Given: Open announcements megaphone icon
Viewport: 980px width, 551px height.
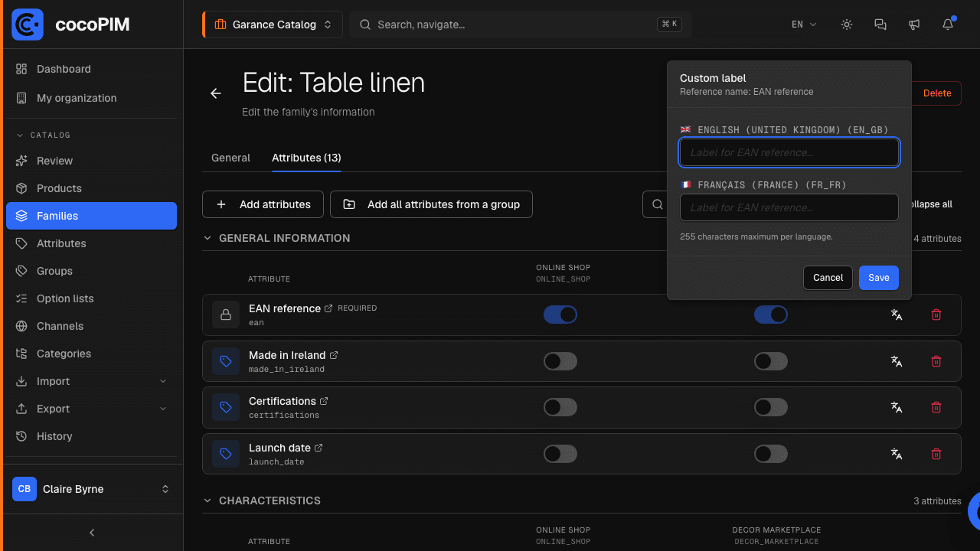Looking at the screenshot, I should 914,24.
